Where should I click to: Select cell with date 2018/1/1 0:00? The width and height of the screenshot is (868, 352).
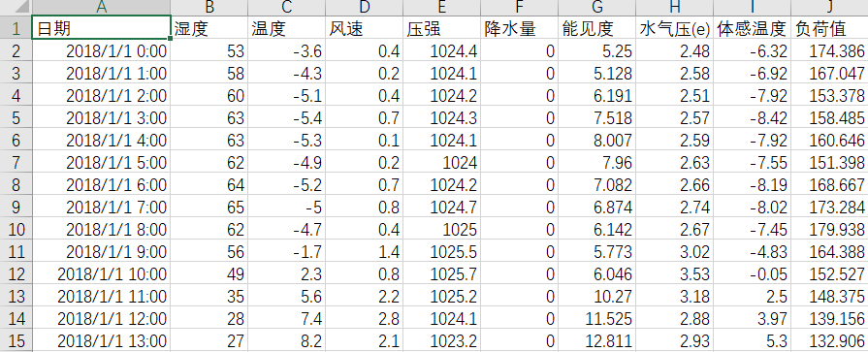pyautogui.click(x=101, y=51)
